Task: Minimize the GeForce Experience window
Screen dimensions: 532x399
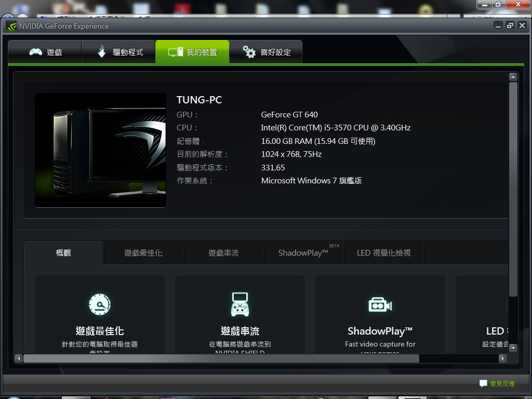Action: [x=498, y=25]
